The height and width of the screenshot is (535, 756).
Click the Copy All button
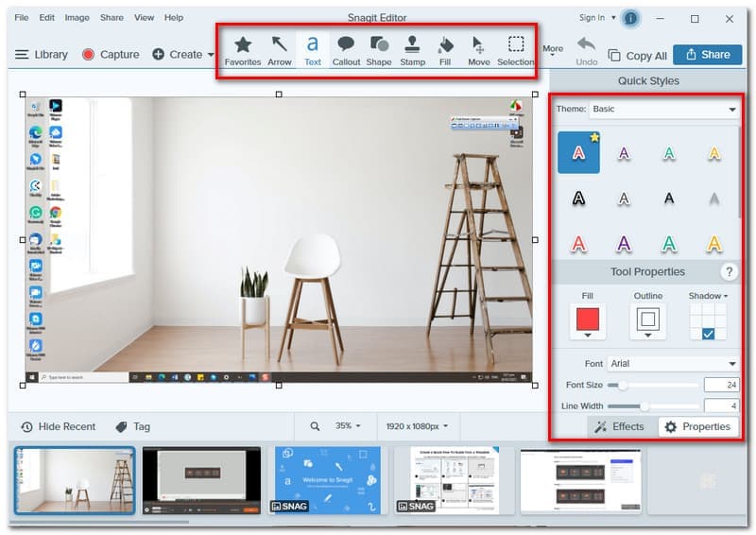click(638, 56)
